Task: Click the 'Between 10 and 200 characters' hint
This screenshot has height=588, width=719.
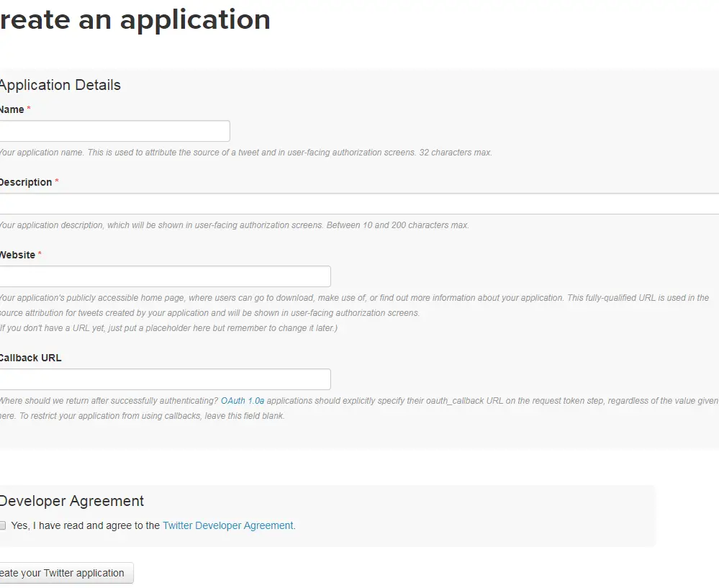Action: pyautogui.click(x=397, y=225)
